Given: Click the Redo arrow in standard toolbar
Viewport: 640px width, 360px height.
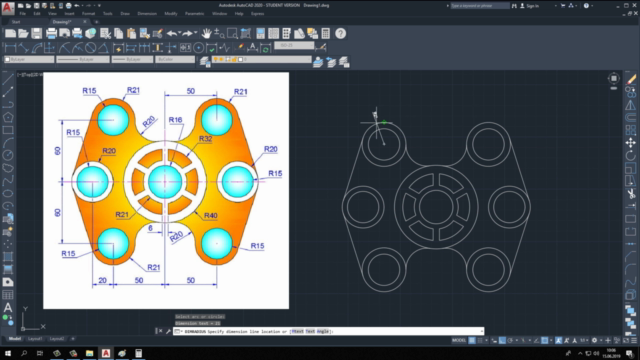Looking at the screenshot, I should [x=187, y=33].
